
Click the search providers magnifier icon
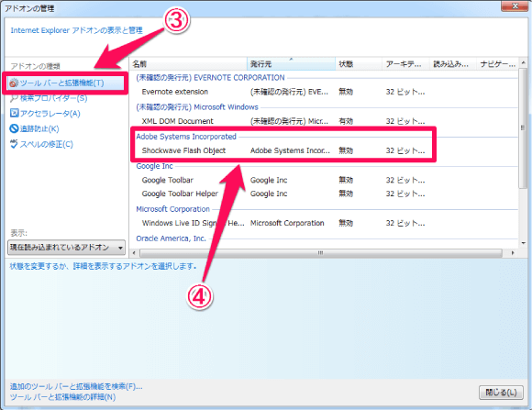tap(14, 98)
